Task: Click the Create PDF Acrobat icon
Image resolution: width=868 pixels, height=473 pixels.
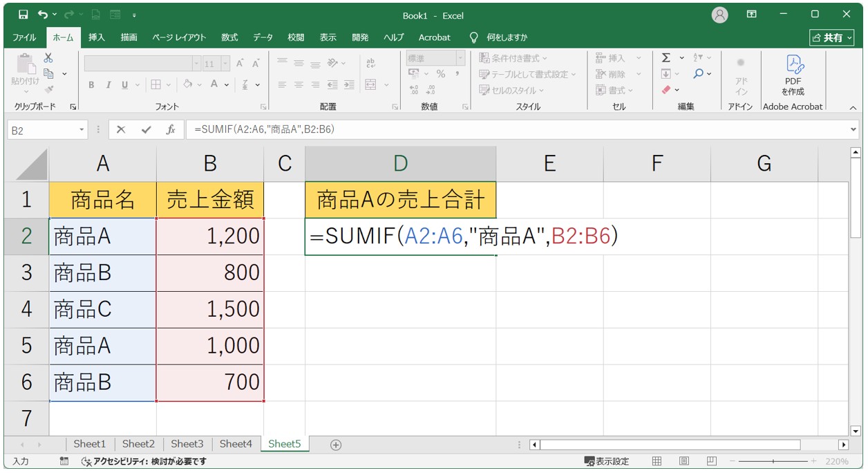Action: [x=793, y=75]
